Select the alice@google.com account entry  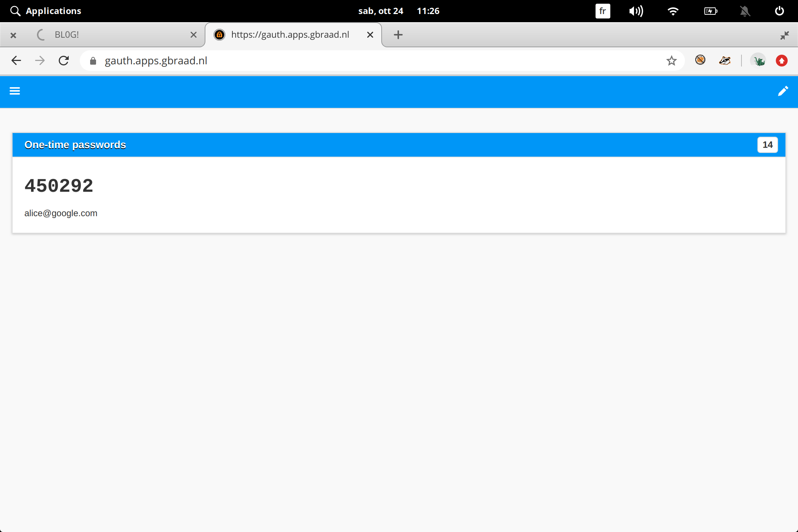click(x=61, y=213)
